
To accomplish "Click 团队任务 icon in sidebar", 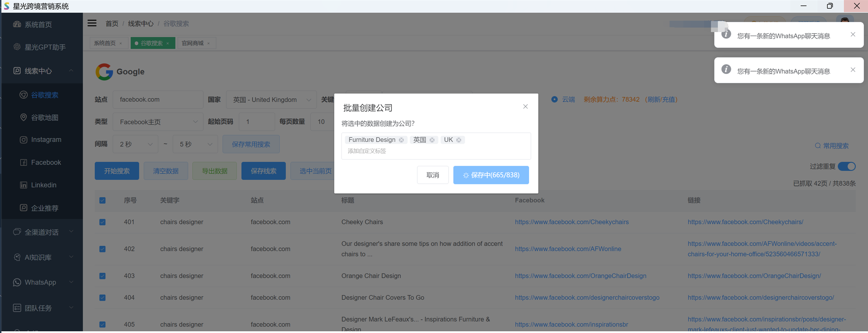I will coord(17,308).
